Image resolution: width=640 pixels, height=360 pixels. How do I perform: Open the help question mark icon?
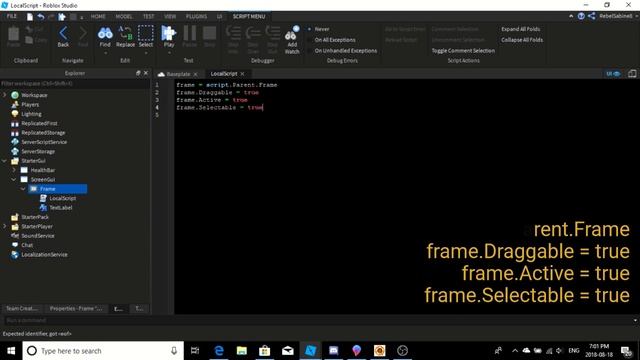coord(581,16)
